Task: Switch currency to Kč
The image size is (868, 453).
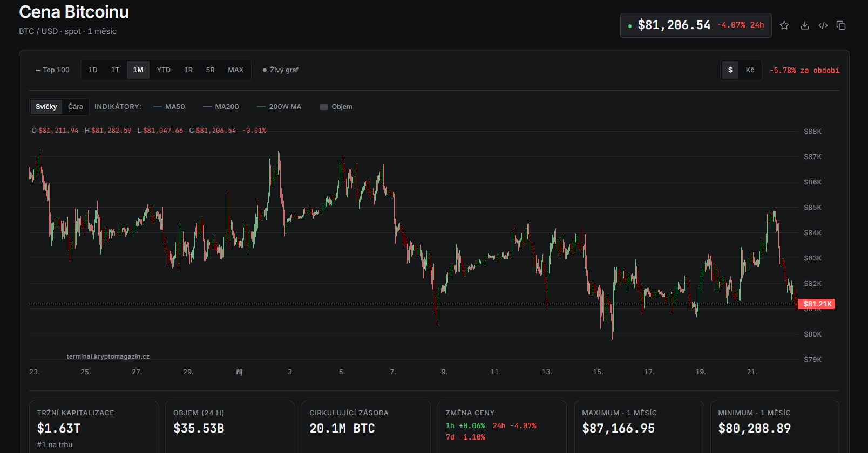Action: [750, 70]
